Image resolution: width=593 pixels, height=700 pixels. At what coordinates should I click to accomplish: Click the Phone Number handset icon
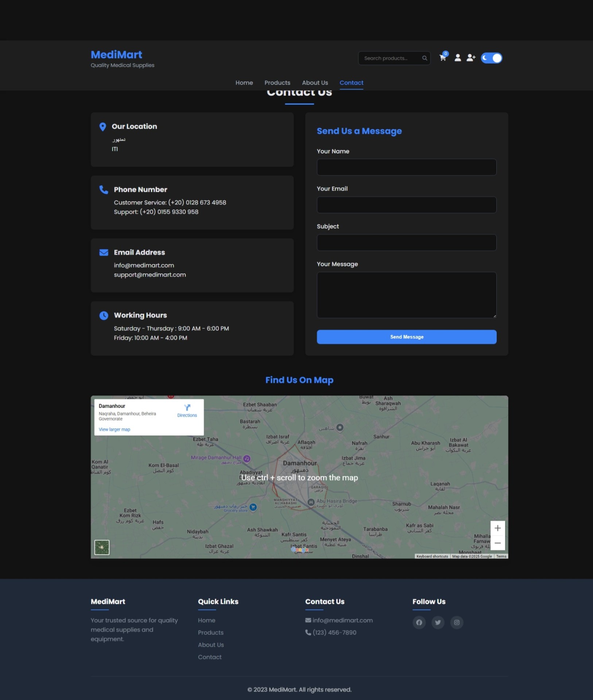(x=104, y=190)
